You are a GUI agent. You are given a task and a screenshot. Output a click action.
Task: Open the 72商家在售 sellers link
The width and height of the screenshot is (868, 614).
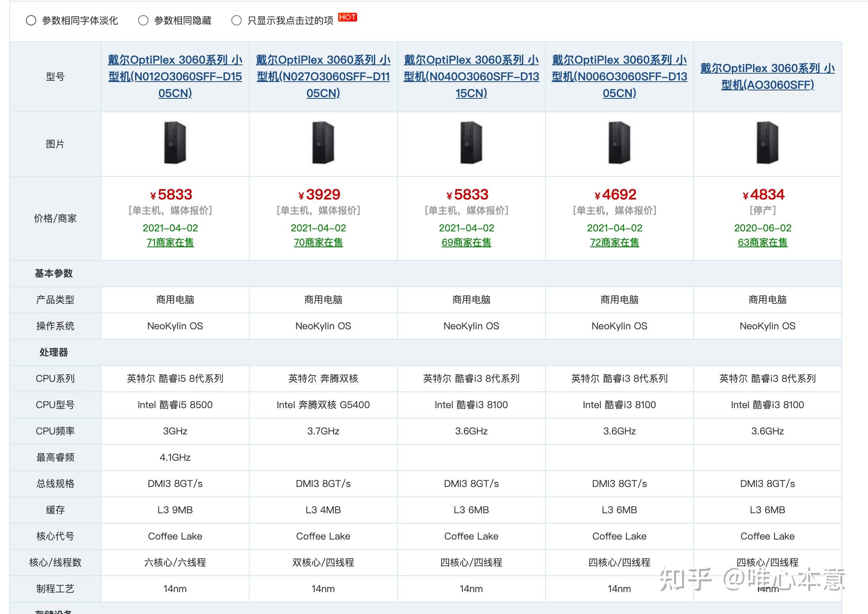[x=615, y=242]
